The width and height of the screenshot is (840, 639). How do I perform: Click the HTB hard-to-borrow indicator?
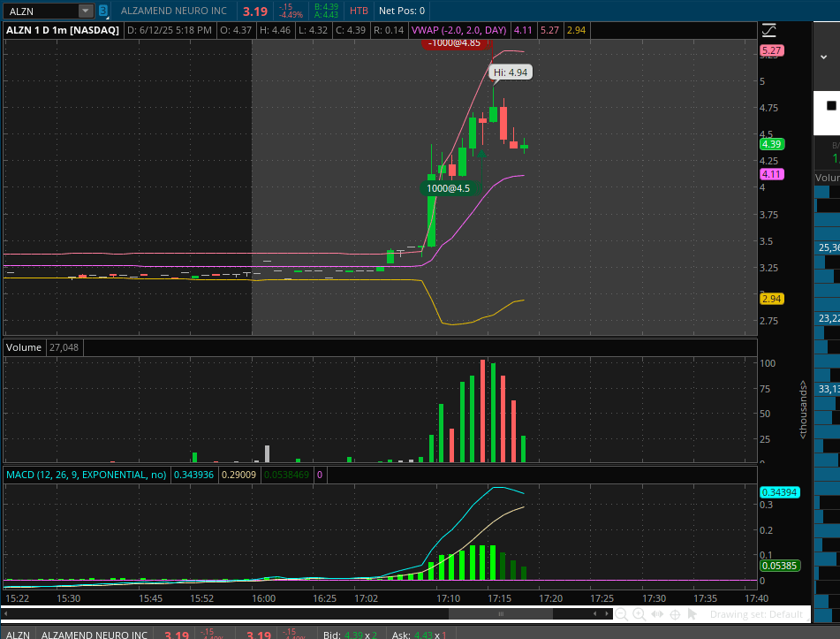pyautogui.click(x=359, y=11)
